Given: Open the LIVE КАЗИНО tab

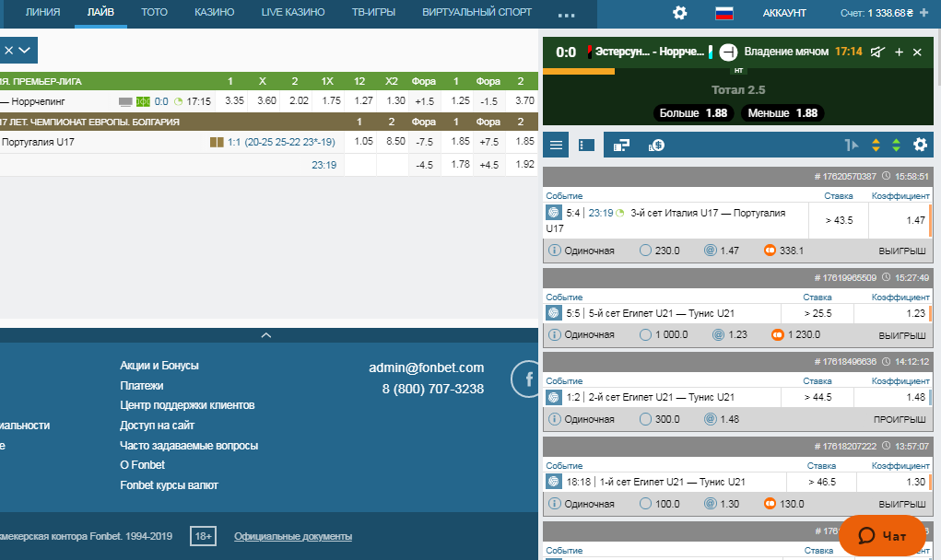Looking at the screenshot, I should (x=293, y=13).
